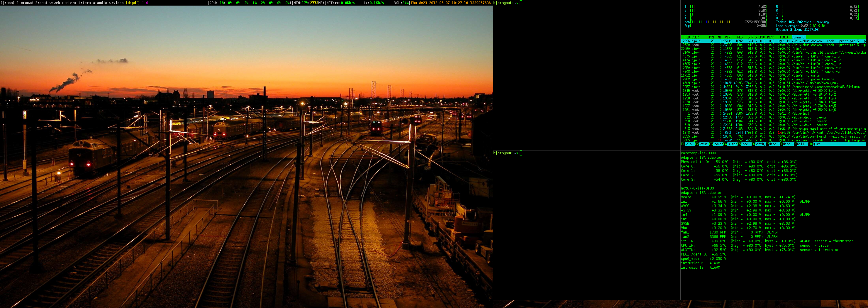
Task: Select the getty tty6 process row
Action: tap(773, 110)
